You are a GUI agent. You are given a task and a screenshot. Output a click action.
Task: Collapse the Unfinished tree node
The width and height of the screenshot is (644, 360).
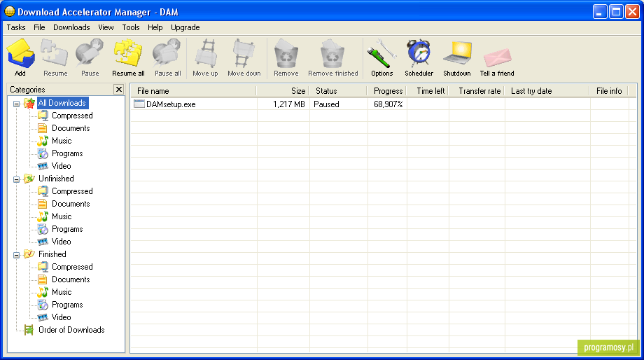16,179
